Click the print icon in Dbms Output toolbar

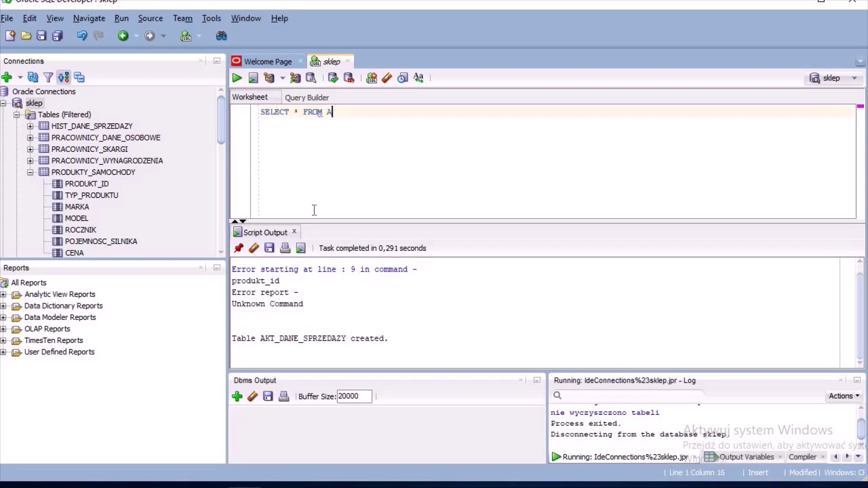point(284,396)
